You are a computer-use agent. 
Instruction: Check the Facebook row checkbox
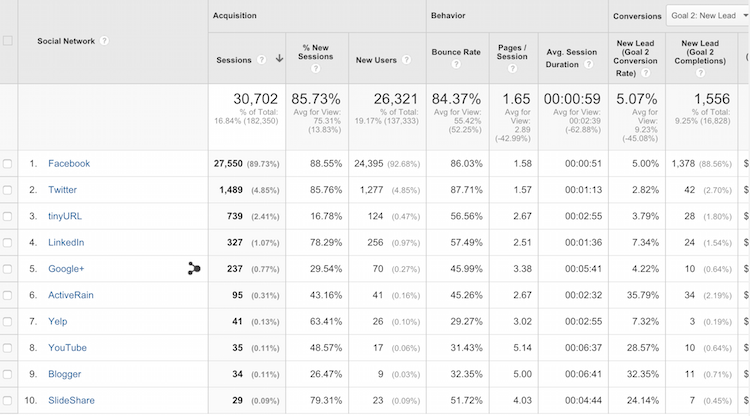[8, 164]
